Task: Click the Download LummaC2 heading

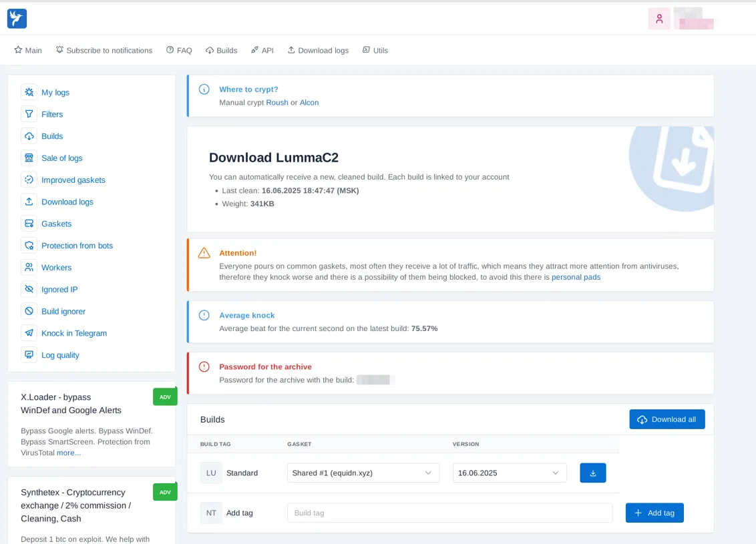Action: click(274, 158)
